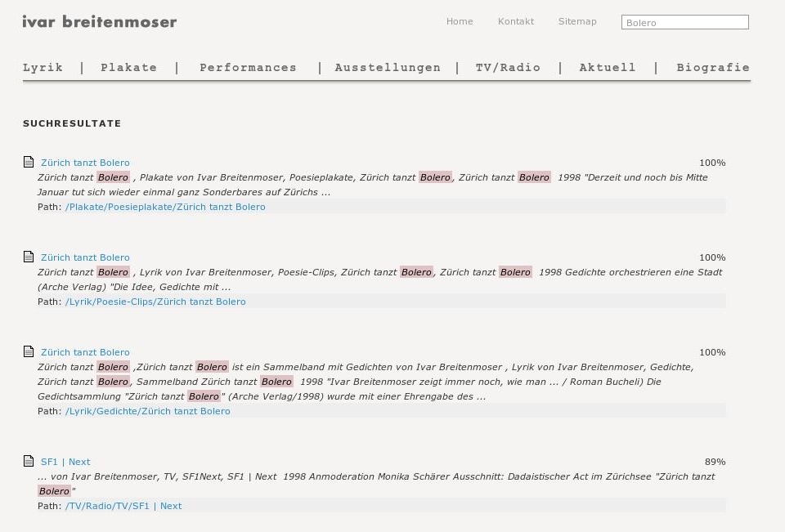
Task: Open the Kontakt link
Action: [516, 21]
